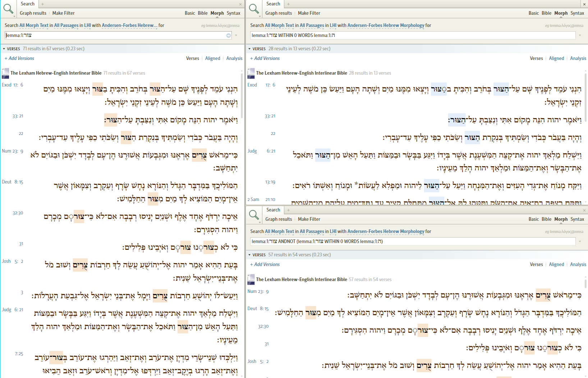
Task: Change LHI resource in top-right panel
Action: pyautogui.click(x=333, y=25)
